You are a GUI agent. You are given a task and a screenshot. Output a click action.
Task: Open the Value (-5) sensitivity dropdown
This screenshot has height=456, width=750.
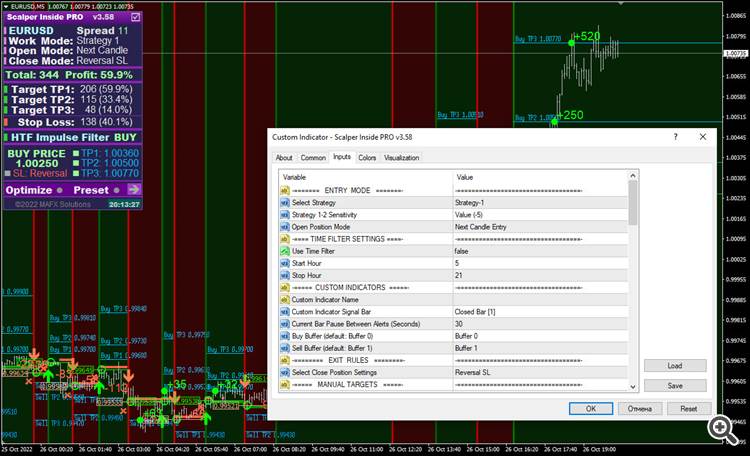click(x=540, y=215)
